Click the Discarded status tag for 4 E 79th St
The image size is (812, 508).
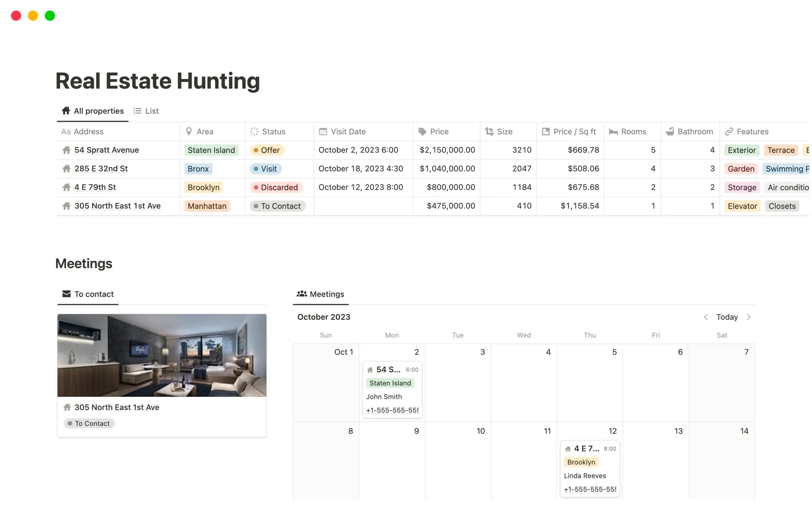[x=276, y=187]
